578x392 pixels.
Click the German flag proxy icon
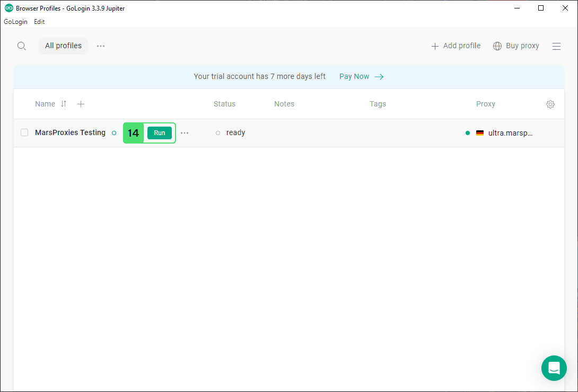[x=480, y=133]
